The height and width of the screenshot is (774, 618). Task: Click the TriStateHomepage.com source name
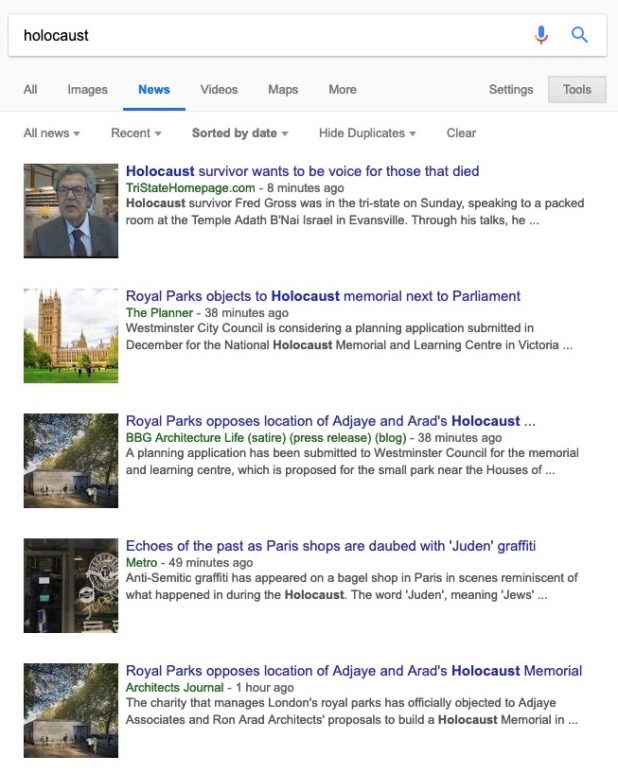191,188
